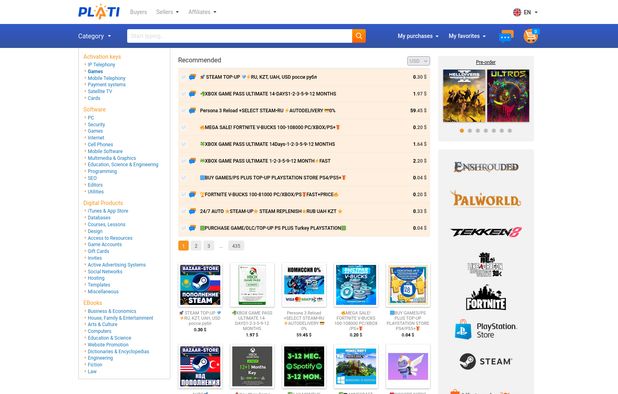This screenshot has width=618, height=394.
Task: Focus the search input field
Action: point(239,36)
